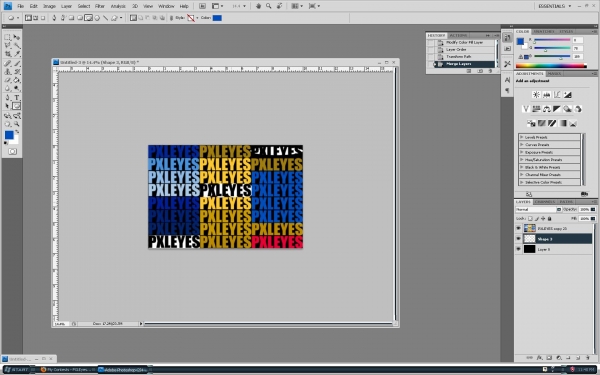600x375 pixels.
Task: Toggle lock image pixels
Action: [536, 218]
